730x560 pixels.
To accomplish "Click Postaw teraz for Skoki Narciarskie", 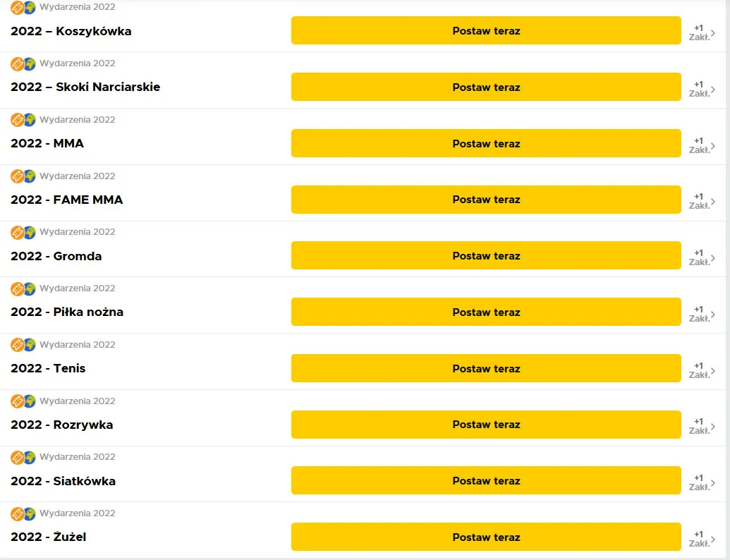I will pyautogui.click(x=486, y=87).
